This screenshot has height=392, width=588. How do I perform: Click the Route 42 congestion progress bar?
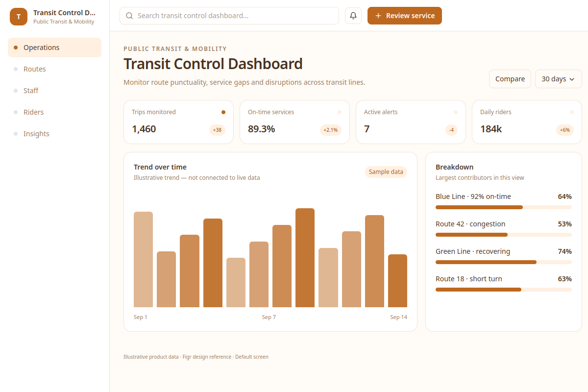(504, 235)
